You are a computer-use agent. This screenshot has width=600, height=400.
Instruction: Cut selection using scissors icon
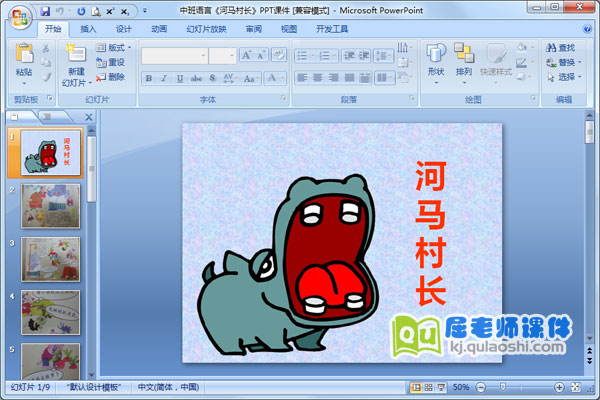(46, 48)
